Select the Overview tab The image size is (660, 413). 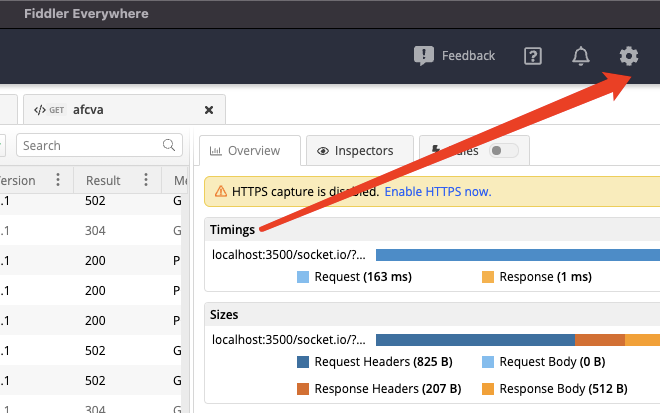tap(250, 151)
